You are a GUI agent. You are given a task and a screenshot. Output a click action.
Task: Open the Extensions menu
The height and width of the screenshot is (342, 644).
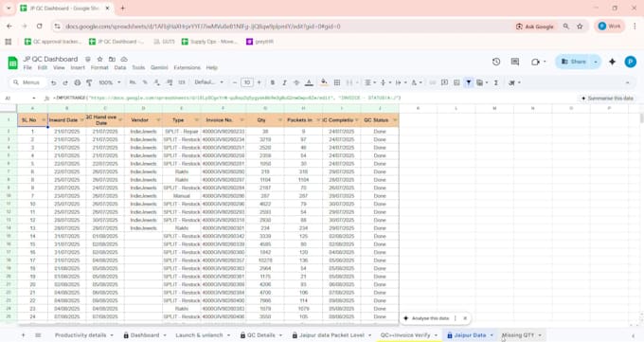(187, 67)
